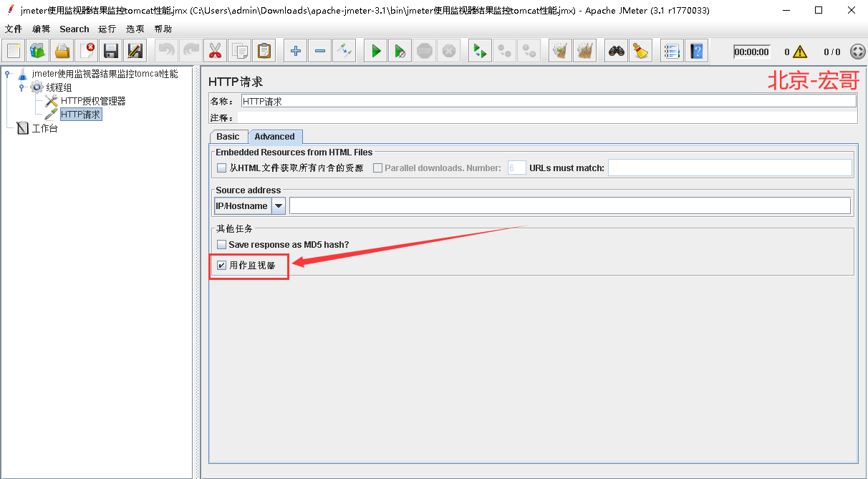868x479 pixels.
Task: Click the Paste clipboard icon
Action: [x=264, y=51]
